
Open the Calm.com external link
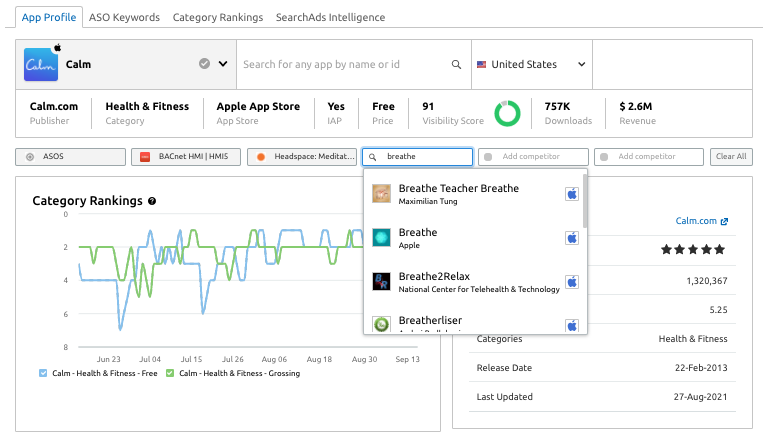[701, 221]
